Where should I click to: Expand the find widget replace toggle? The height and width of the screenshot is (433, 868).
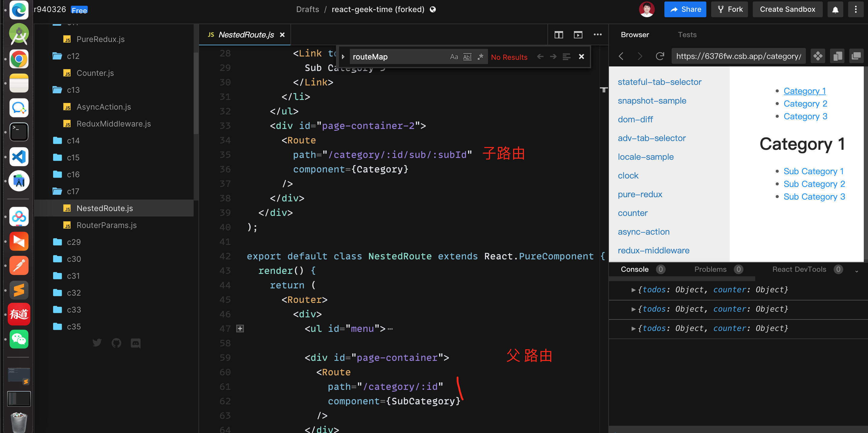343,57
